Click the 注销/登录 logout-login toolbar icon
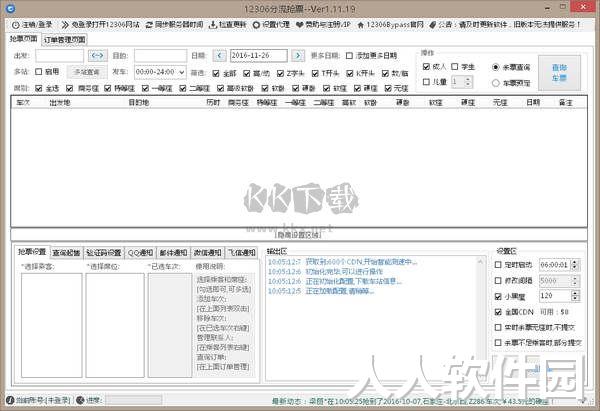The image size is (600, 411). pos(16,25)
